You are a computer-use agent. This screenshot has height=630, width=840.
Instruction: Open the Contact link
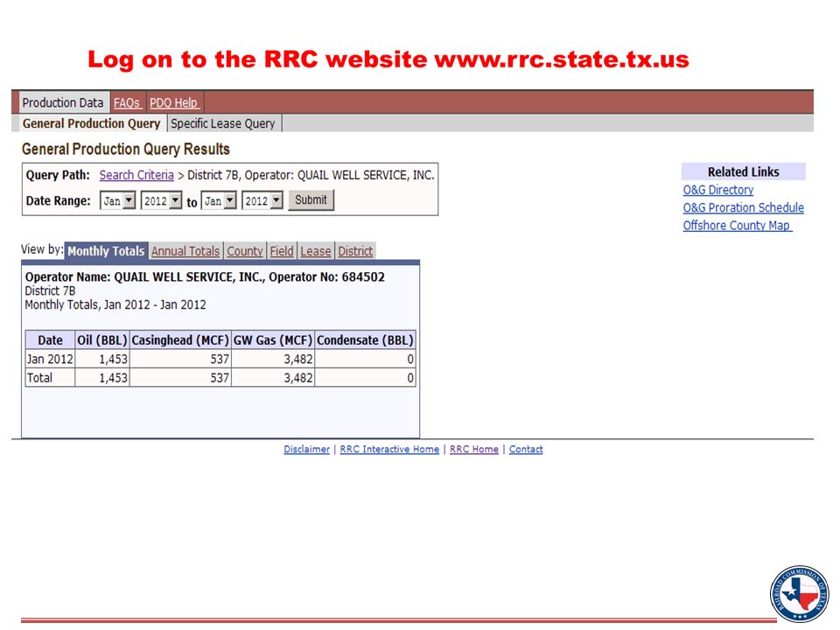tap(526, 449)
